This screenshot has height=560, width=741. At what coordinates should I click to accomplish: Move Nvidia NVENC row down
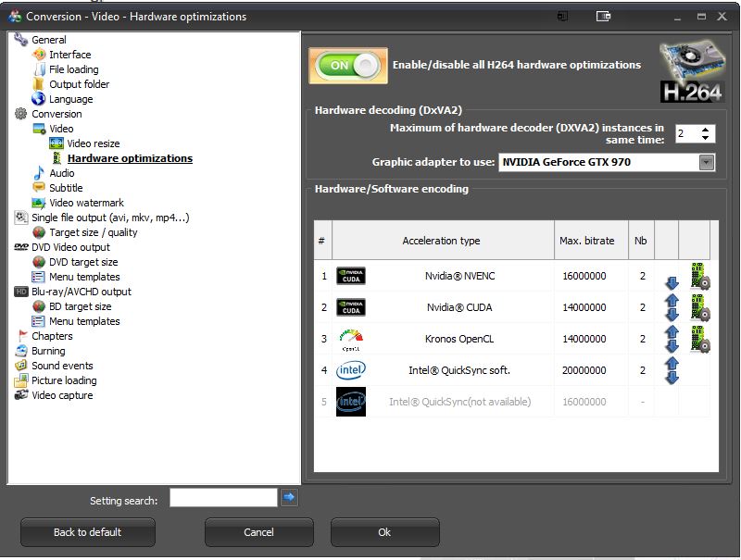pyautogui.click(x=672, y=283)
